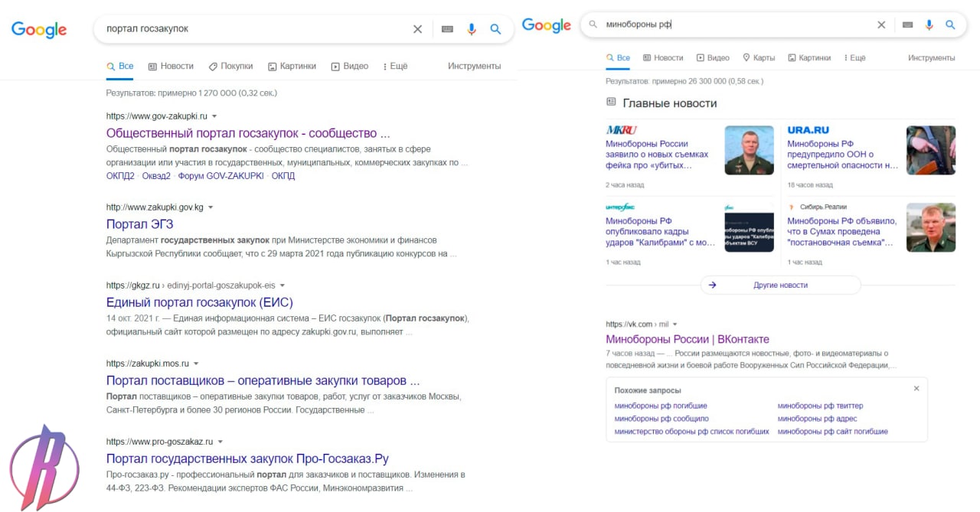Viewport: 980px width, 512px height.
Task: Open thumbnail of officer in MK.RU news
Action: (749, 151)
